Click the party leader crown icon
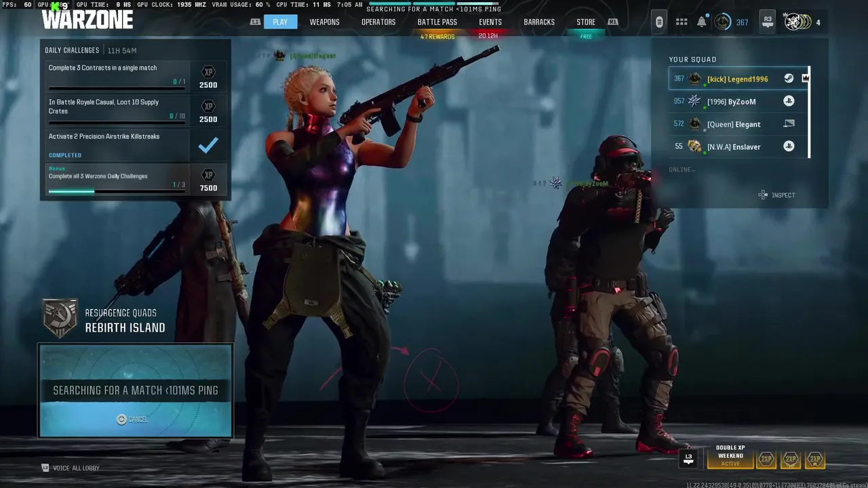The height and width of the screenshot is (488, 868). pyautogui.click(x=805, y=79)
